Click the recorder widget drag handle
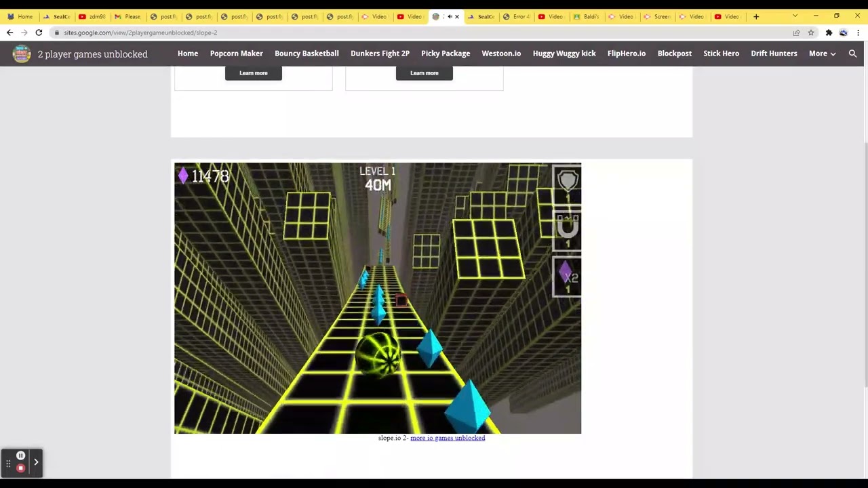 click(x=8, y=464)
